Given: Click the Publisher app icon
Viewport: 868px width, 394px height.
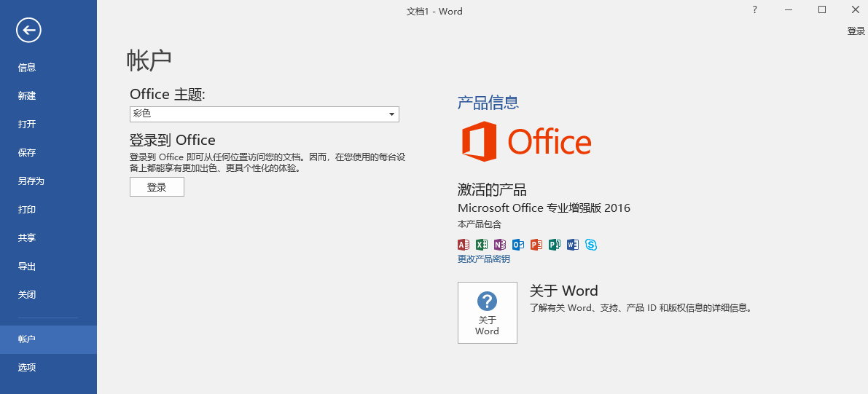Looking at the screenshot, I should point(554,245).
